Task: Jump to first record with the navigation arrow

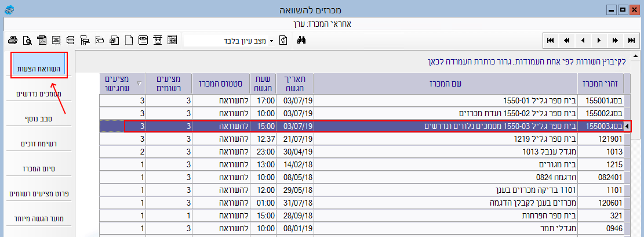Action: (550, 40)
